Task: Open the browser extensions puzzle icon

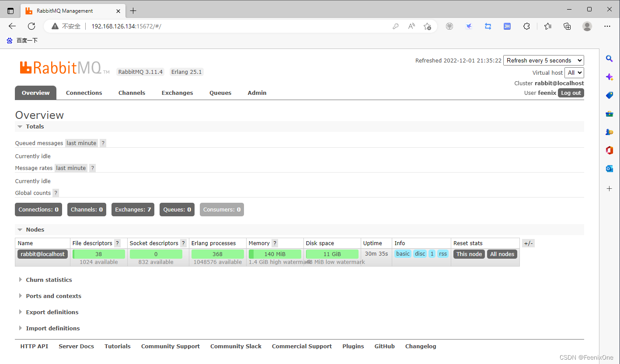Action: (526, 26)
